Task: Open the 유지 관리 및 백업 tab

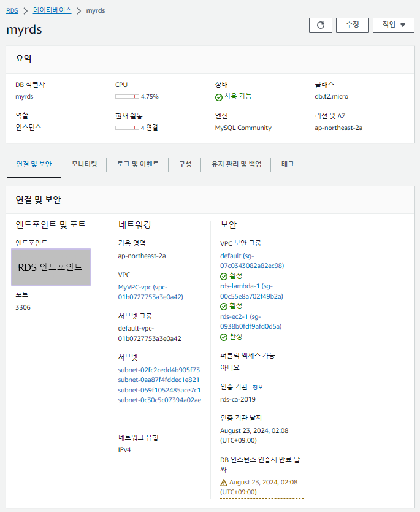Action: 236,164
